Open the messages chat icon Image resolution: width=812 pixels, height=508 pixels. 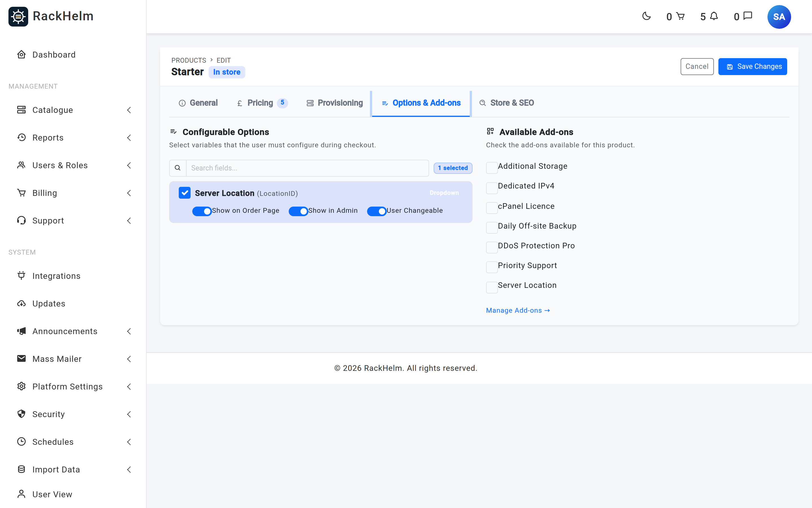click(x=748, y=16)
